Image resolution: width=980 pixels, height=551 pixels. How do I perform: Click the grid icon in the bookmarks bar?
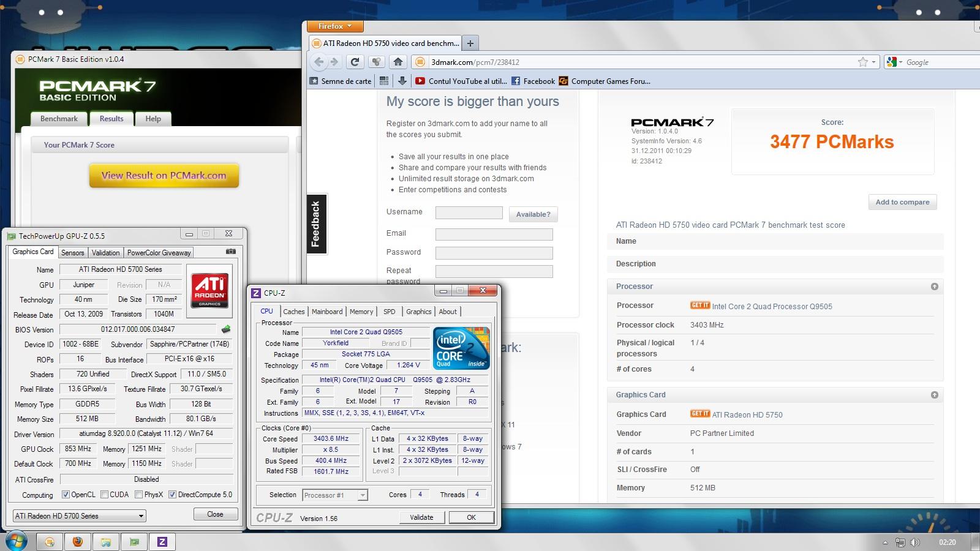(384, 81)
